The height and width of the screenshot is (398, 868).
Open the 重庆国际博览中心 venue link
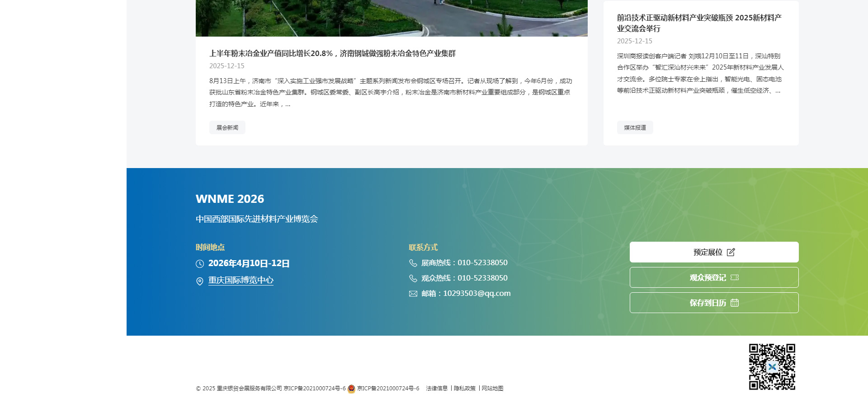pos(241,280)
